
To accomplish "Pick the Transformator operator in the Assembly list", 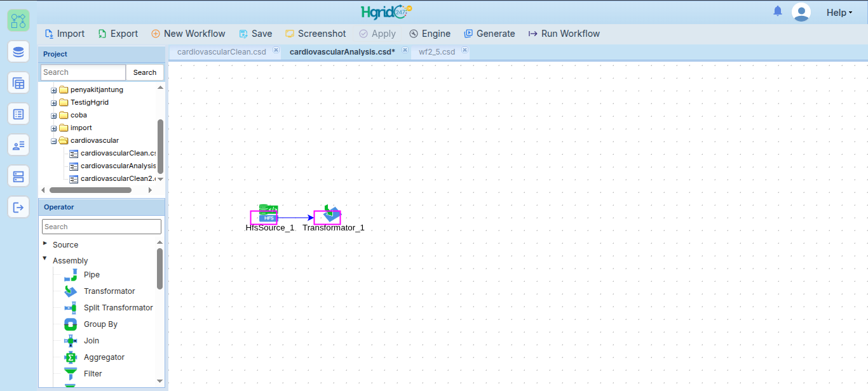I will click(100, 291).
